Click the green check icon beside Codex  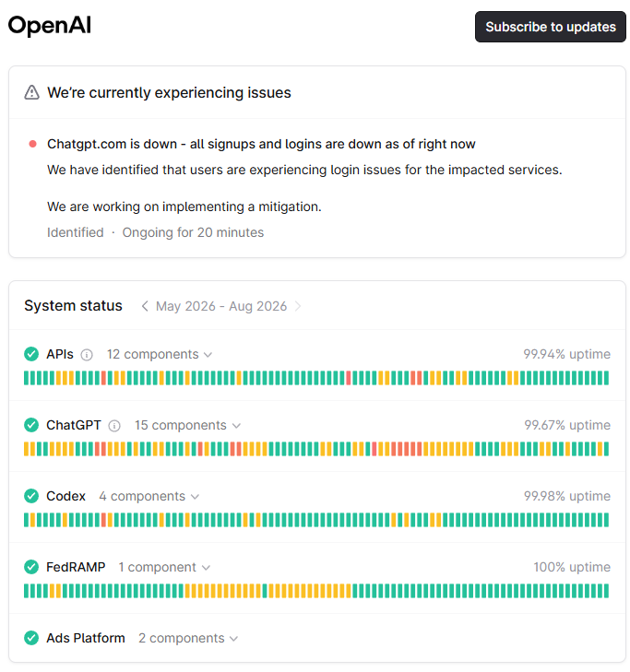31,496
